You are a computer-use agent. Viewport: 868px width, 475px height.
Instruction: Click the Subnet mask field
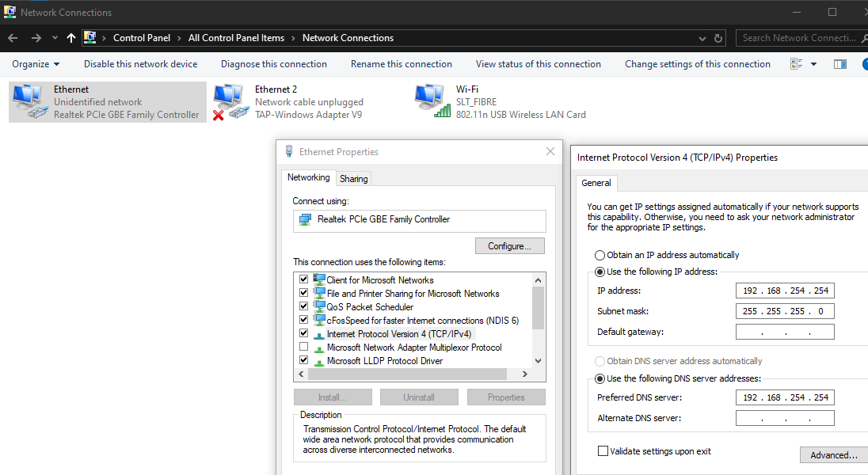(785, 311)
